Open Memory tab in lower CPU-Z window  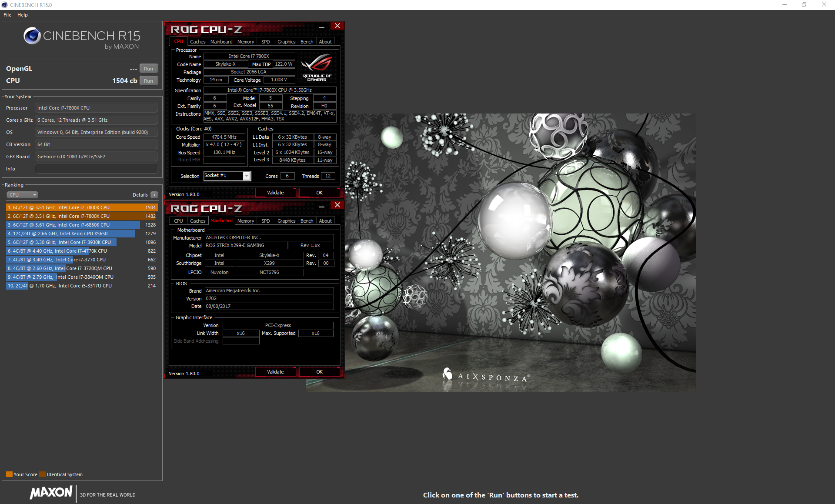(246, 221)
